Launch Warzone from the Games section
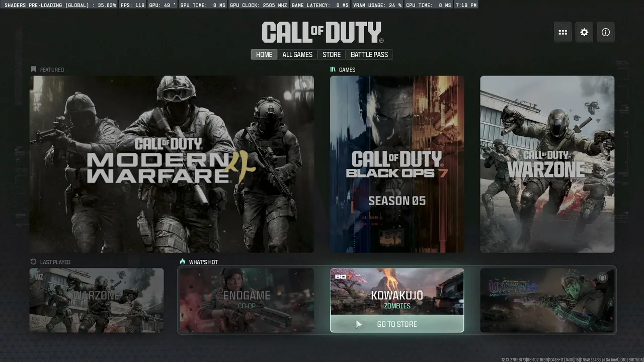The height and width of the screenshot is (362, 644). (x=547, y=164)
